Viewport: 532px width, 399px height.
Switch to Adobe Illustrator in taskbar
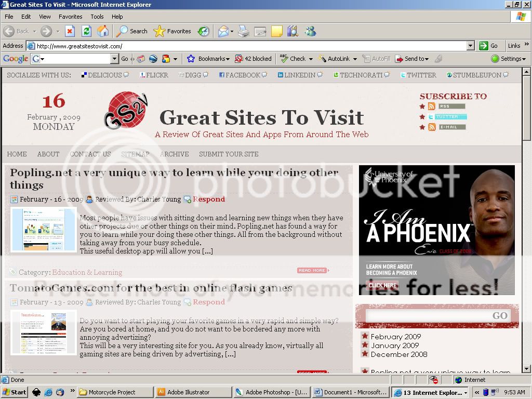194,392
